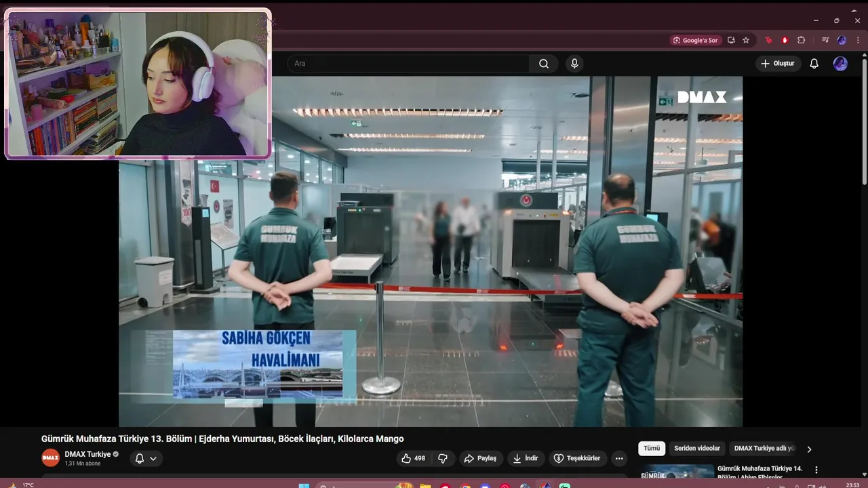Viewport: 868px width, 488px height.
Task: Open Gümrük Muhafaza Türkiye 14. Bölüm thumbnail
Action: pyautogui.click(x=677, y=472)
